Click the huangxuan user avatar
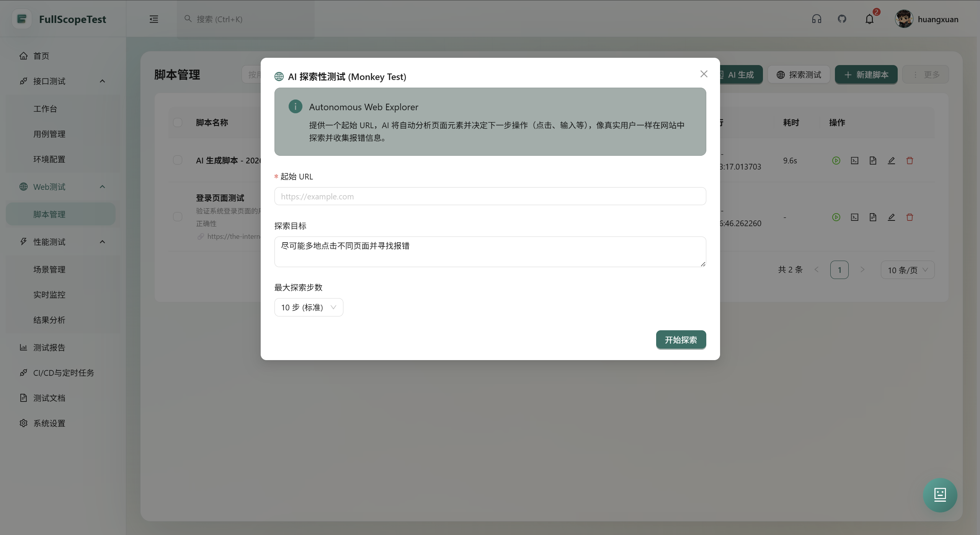The image size is (980, 535). pyautogui.click(x=904, y=19)
